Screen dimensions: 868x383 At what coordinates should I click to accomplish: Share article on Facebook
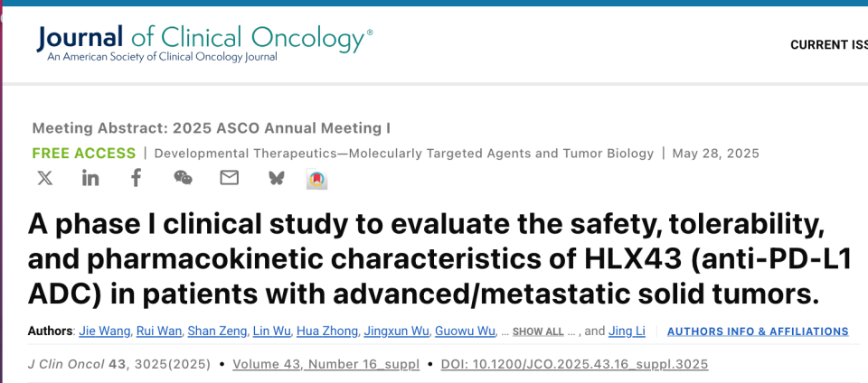tap(137, 178)
